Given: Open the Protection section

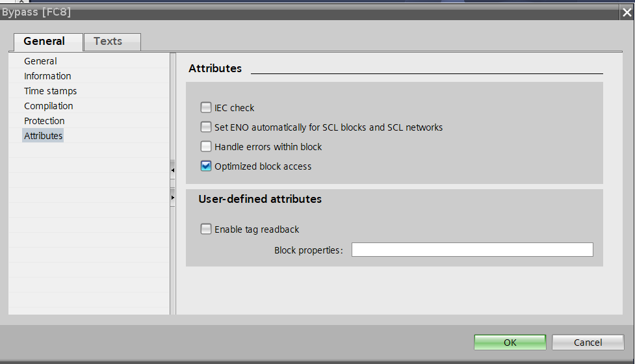Looking at the screenshot, I should coord(44,121).
